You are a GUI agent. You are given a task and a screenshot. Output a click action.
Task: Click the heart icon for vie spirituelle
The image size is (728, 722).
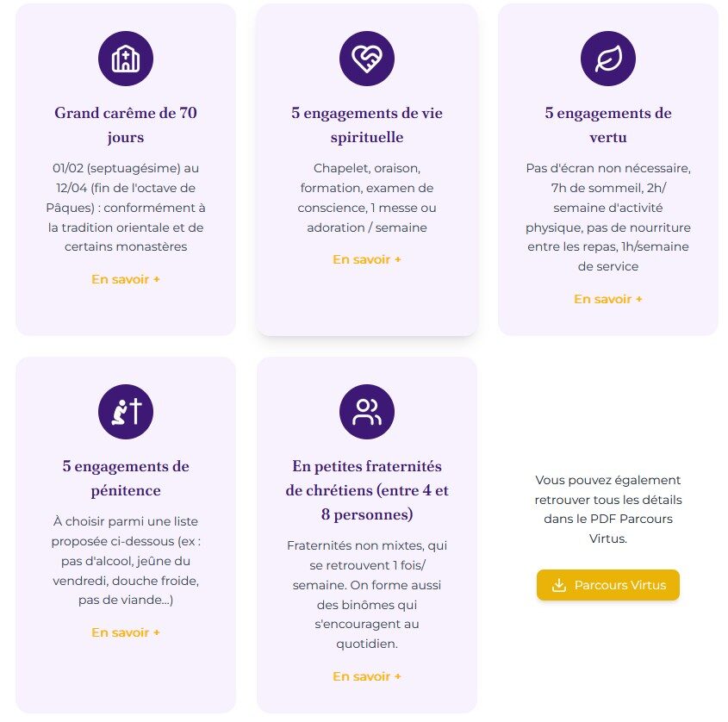point(367,59)
